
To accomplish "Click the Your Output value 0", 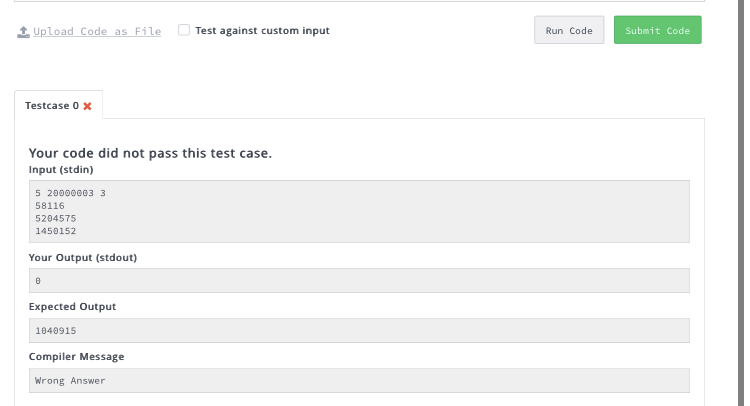I will point(38,281).
